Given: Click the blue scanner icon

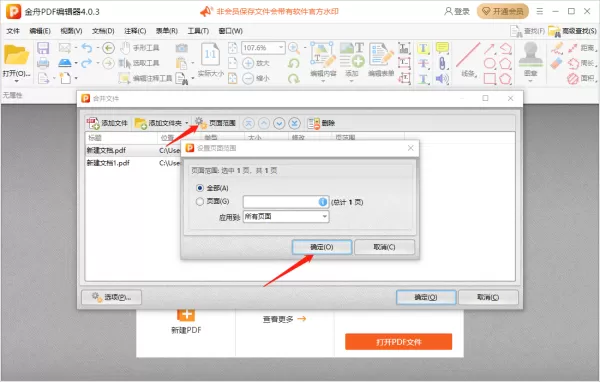Looking at the screenshot, I should click(65, 63).
